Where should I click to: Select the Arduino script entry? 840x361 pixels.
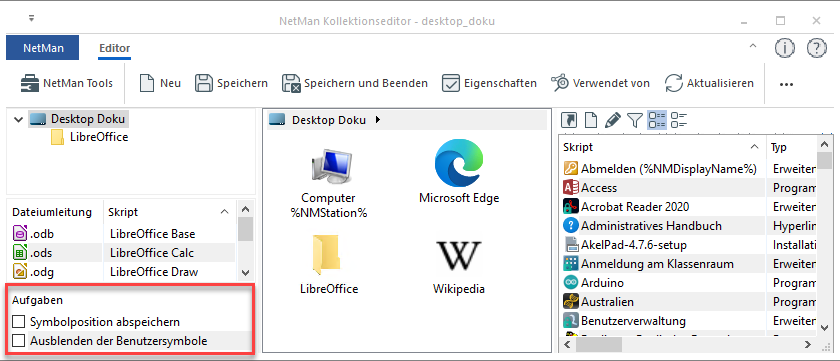tap(688, 283)
